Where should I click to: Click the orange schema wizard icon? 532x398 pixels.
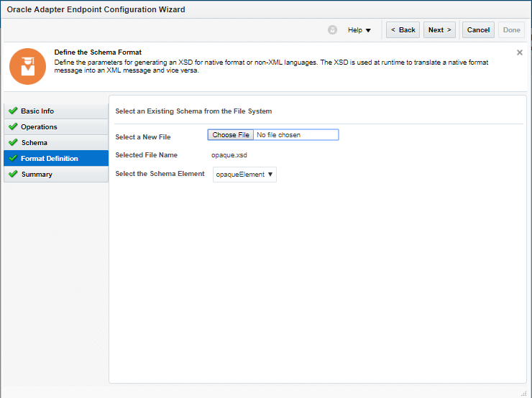pos(27,67)
